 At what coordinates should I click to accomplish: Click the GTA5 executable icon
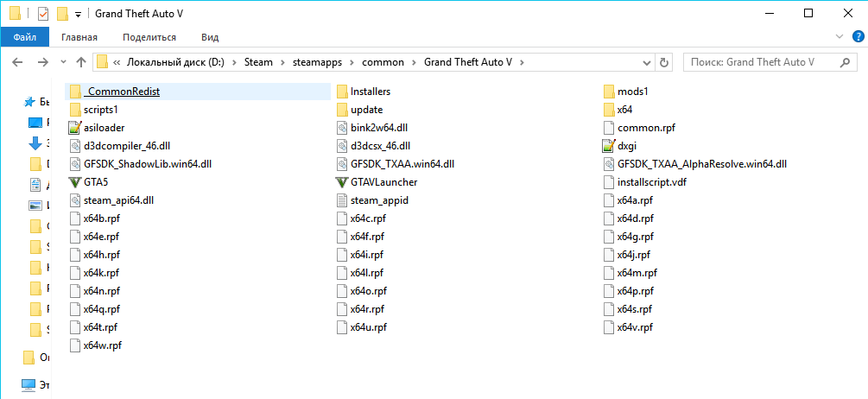[x=75, y=182]
